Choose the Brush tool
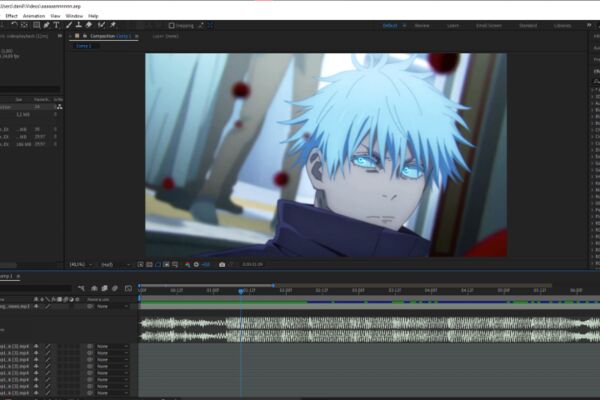The height and width of the screenshot is (400, 600). [69, 25]
